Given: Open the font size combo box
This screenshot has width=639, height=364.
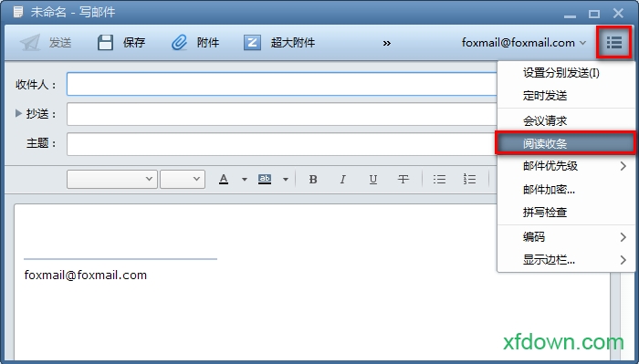Looking at the screenshot, I should coord(183,179).
